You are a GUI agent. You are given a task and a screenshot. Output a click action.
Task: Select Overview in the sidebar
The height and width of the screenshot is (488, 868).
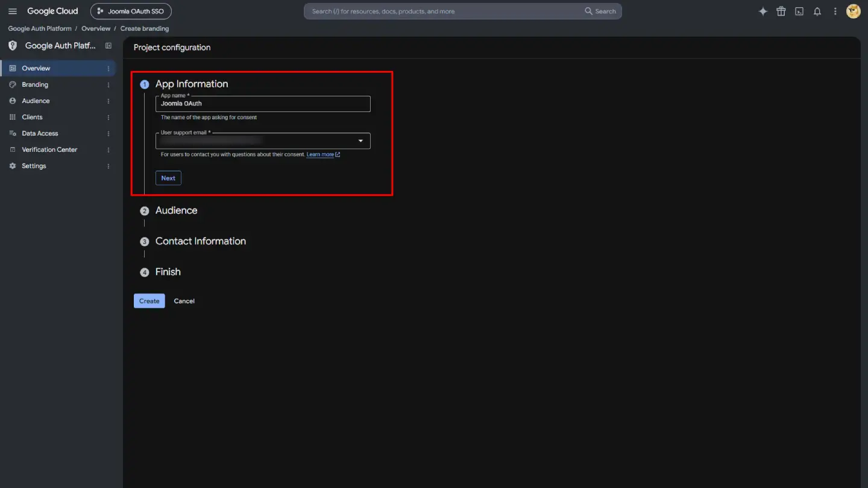point(58,69)
